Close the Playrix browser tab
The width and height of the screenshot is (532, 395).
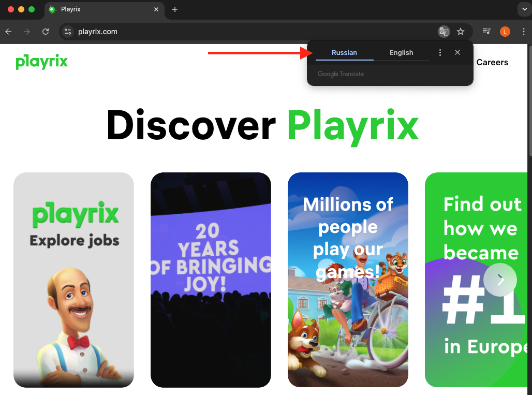coord(156,9)
